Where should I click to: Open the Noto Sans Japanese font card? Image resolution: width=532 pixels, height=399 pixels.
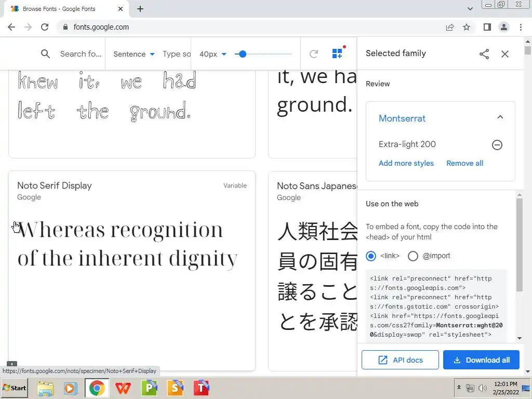(313, 271)
